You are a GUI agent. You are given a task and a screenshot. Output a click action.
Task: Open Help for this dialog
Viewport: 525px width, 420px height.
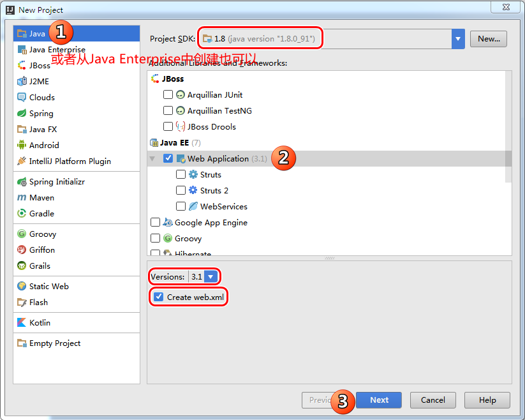click(487, 400)
